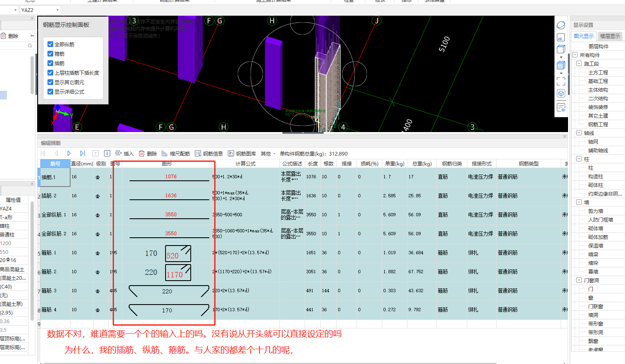Select the wireframe cube view icon

561,50
